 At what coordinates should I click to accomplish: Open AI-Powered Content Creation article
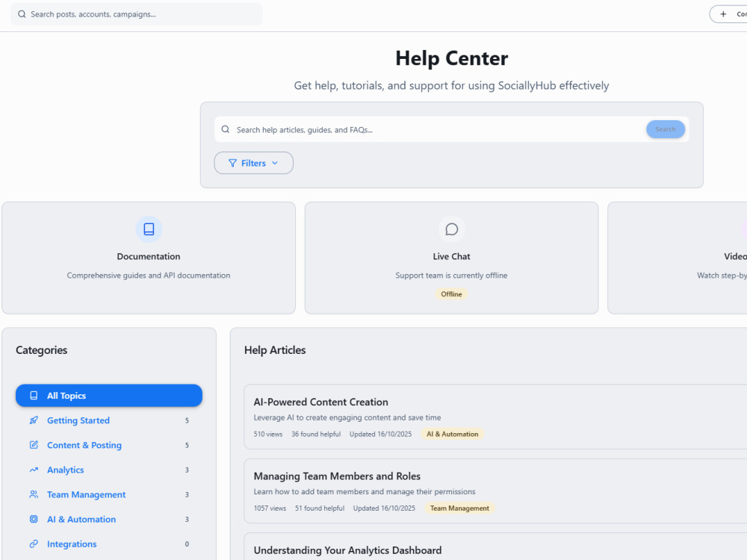tap(495, 417)
